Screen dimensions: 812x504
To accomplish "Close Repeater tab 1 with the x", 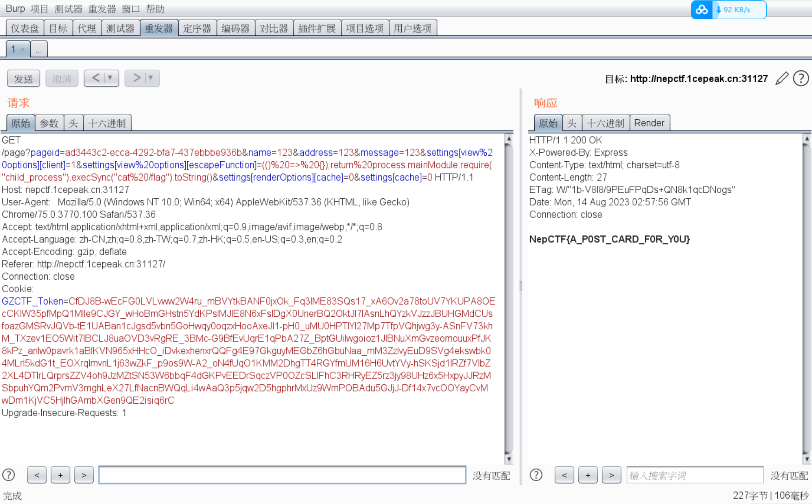I will point(23,49).
